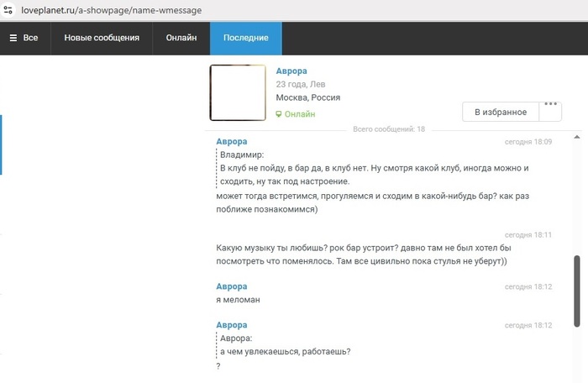Click sender name Аврора above the Аврора: quote
Screen dimensions: 588x383
pyautogui.click(x=232, y=325)
